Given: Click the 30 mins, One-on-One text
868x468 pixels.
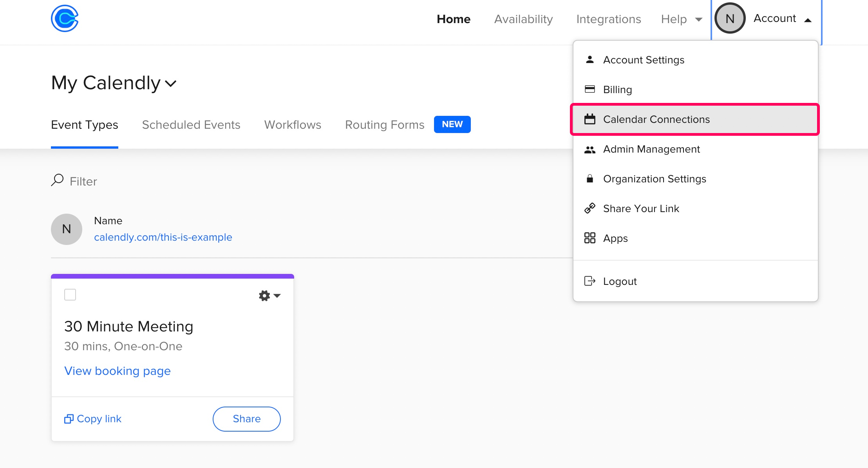Looking at the screenshot, I should pyautogui.click(x=123, y=346).
